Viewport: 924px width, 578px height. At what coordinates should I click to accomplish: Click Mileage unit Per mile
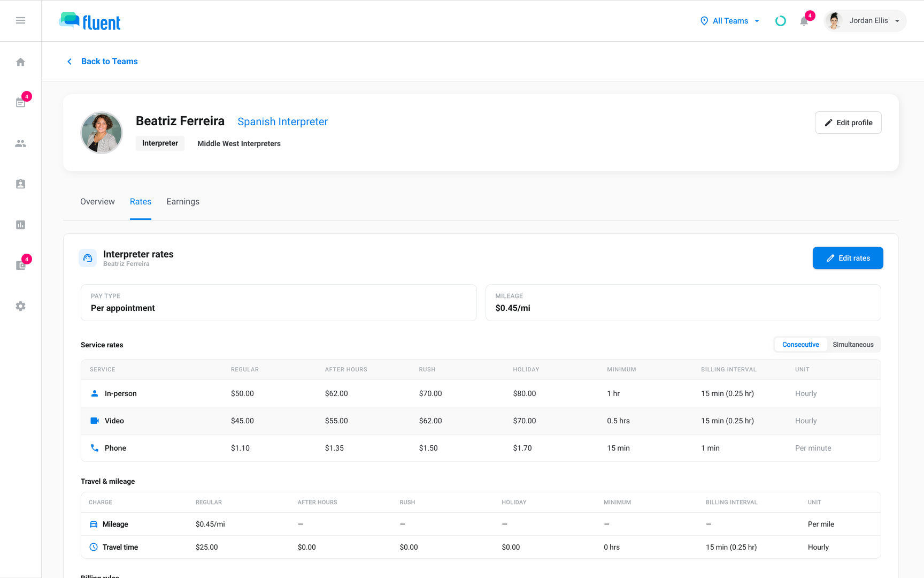point(821,524)
